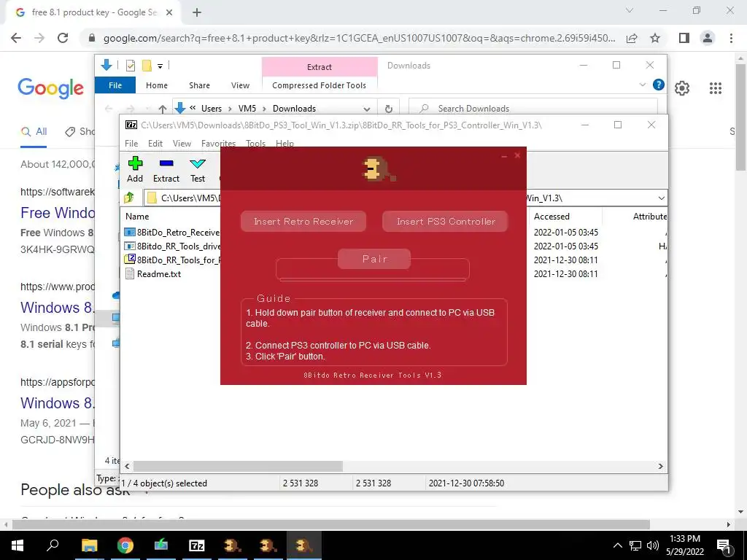The image size is (747, 560).
Task: Select the All tab in Google results
Action: point(34,132)
